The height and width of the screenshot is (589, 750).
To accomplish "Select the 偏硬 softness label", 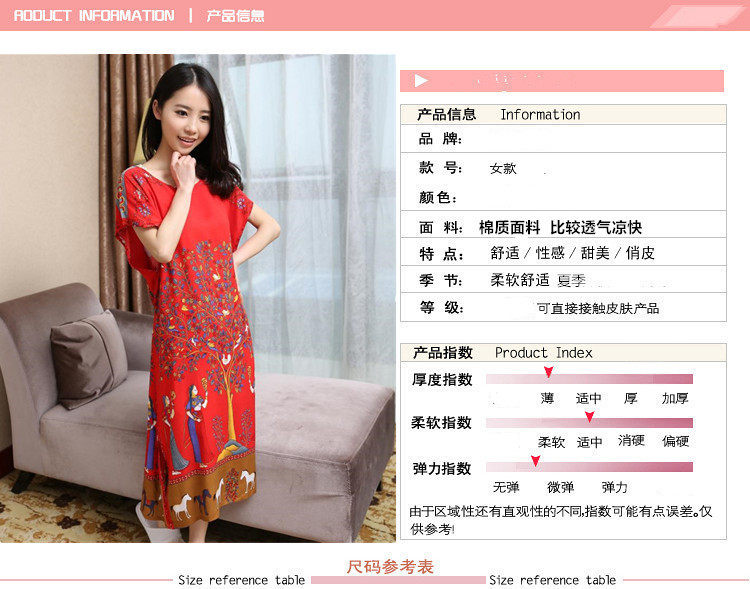I will click(675, 441).
